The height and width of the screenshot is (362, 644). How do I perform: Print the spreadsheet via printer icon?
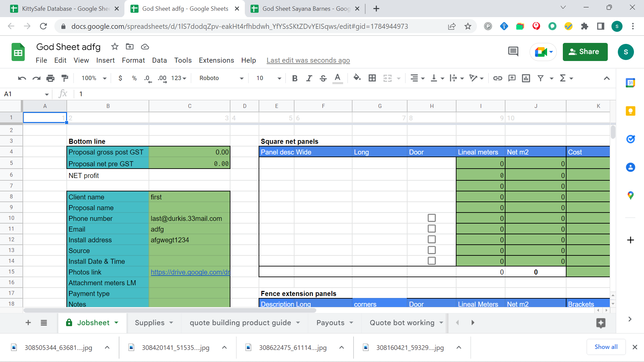tap(50, 78)
